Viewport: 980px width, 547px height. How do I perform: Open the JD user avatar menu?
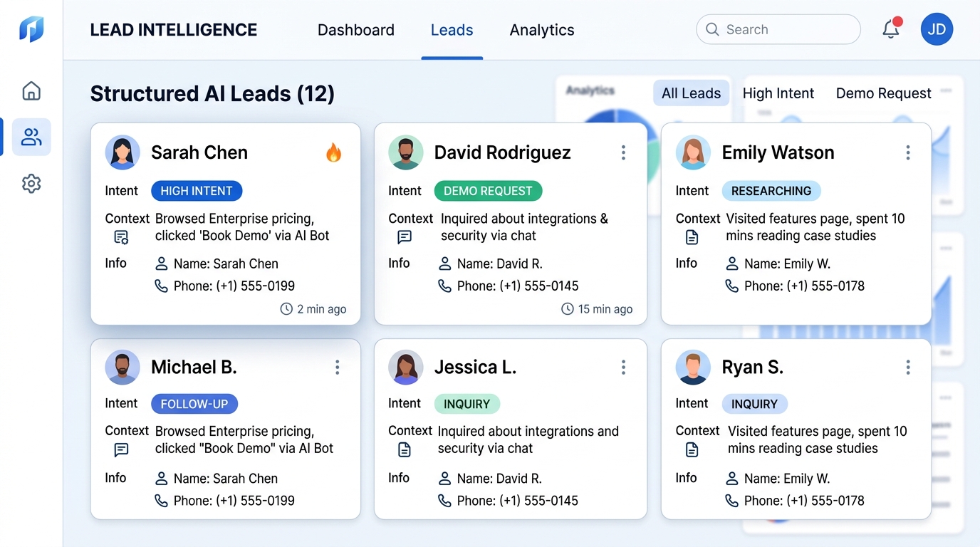[x=937, y=29]
